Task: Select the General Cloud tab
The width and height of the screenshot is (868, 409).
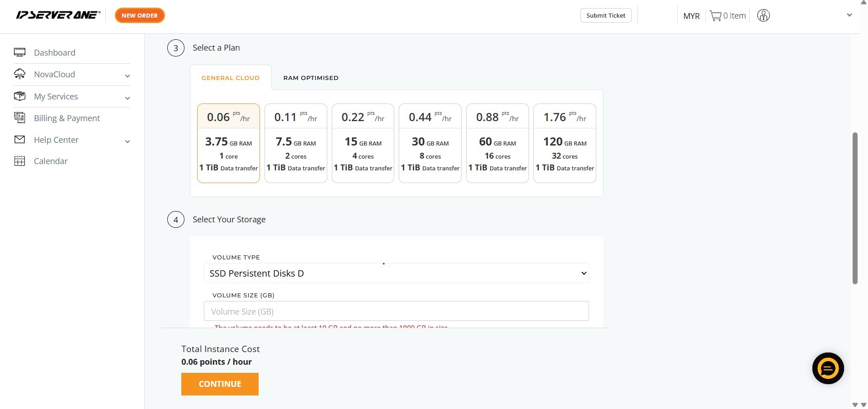Action: pos(231,78)
